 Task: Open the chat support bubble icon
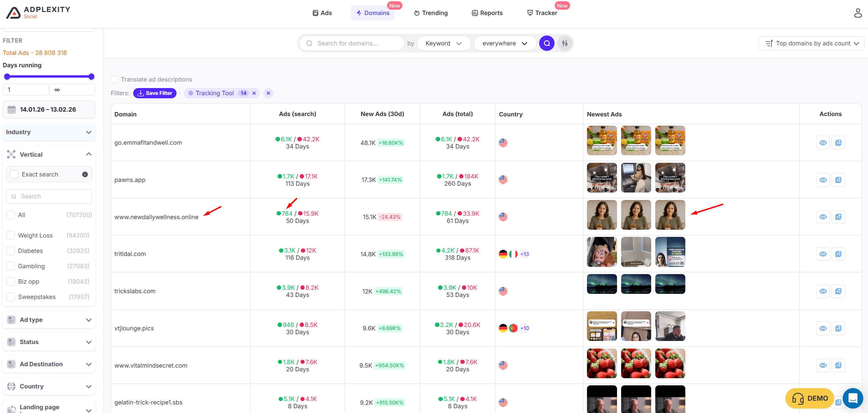pyautogui.click(x=853, y=398)
